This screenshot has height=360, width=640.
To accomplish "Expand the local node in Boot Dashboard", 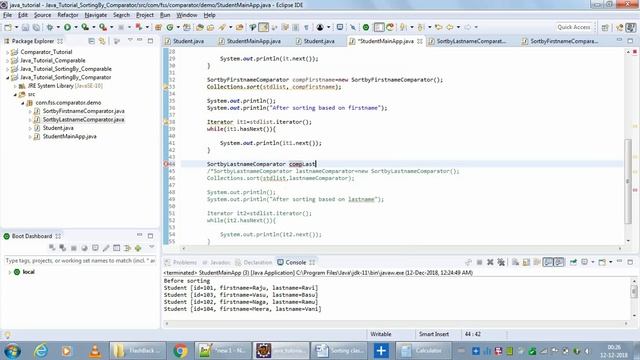I will click(9, 272).
